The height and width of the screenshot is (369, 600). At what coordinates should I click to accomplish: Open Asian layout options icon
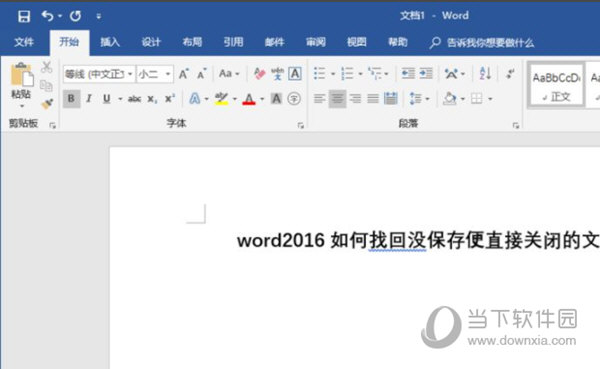point(451,73)
